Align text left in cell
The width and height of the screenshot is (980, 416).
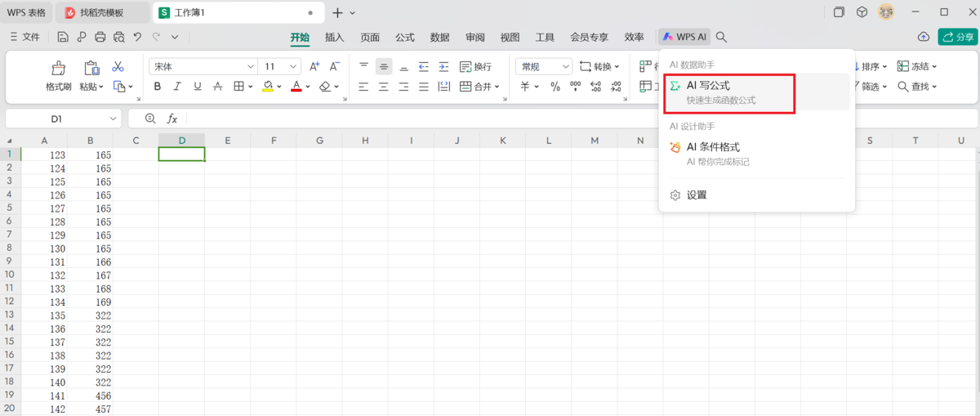[363, 86]
